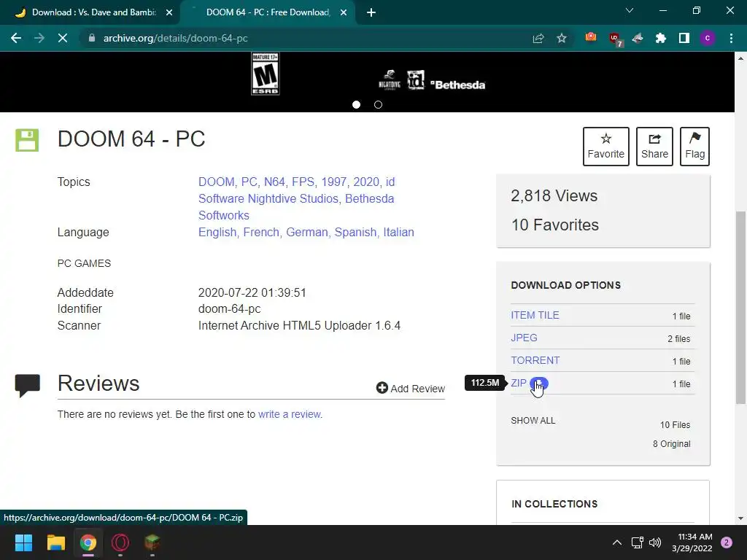
Task: Expand the system tray hidden icons chevron
Action: click(x=617, y=542)
